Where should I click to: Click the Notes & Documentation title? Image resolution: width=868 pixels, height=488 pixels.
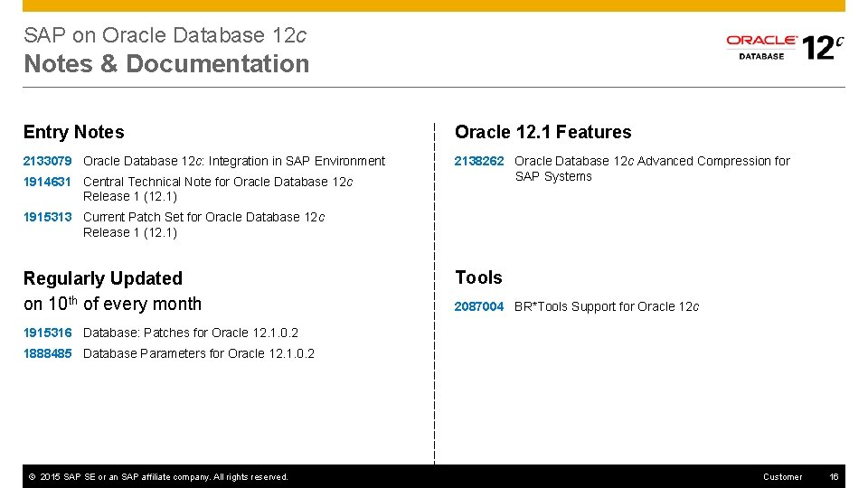[166, 64]
